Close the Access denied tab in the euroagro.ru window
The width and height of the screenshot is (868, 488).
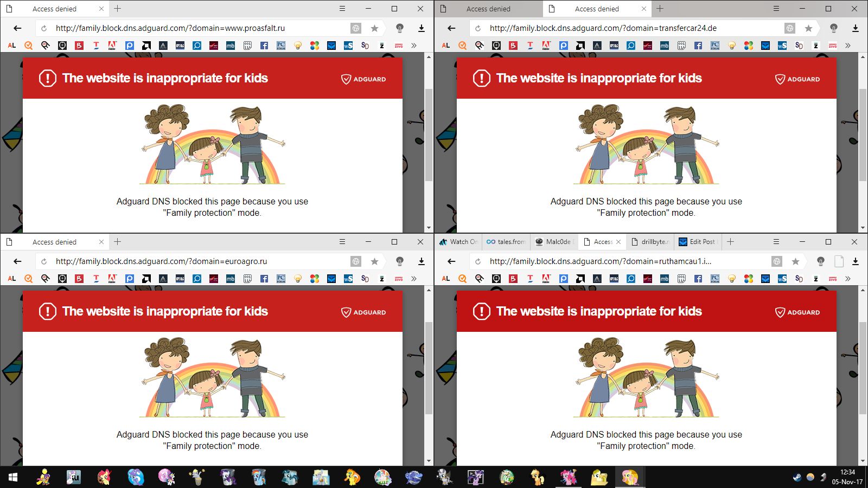[x=101, y=242]
